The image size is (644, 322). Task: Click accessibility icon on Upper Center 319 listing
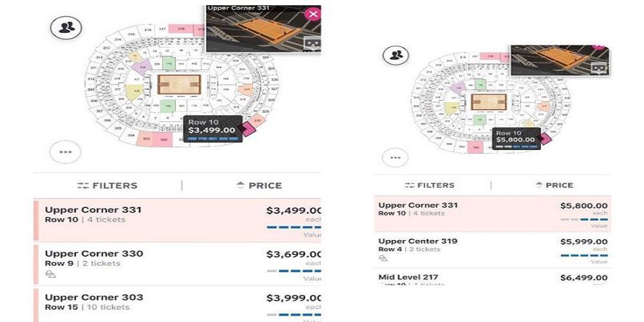click(x=383, y=258)
